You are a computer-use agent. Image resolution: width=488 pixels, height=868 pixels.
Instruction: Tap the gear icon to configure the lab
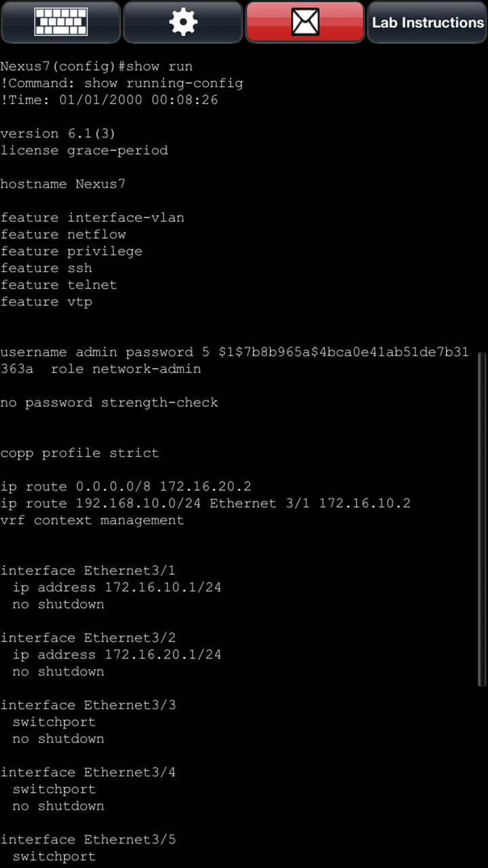click(182, 22)
